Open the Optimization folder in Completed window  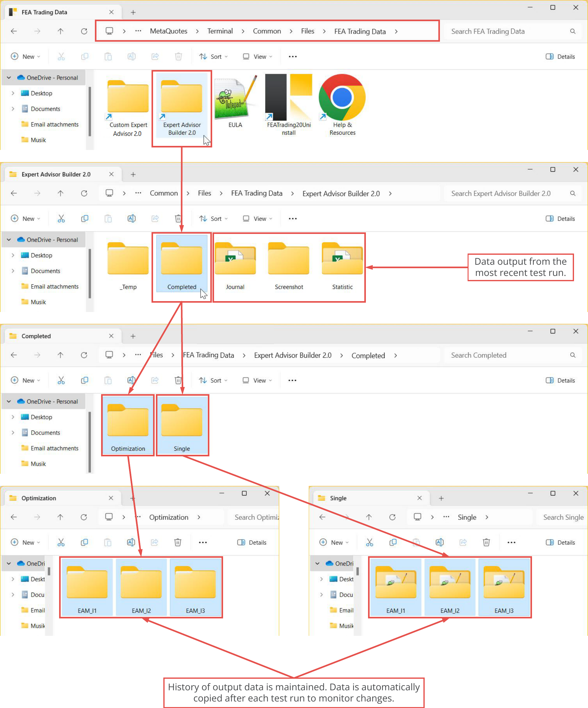click(x=128, y=426)
